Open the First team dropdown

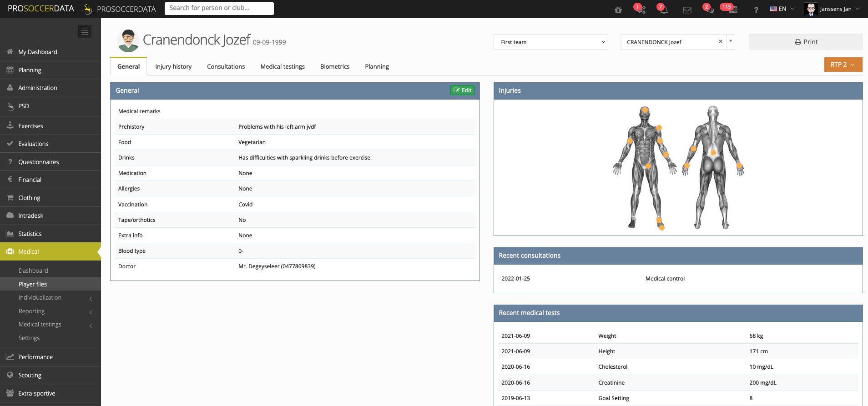(x=550, y=42)
